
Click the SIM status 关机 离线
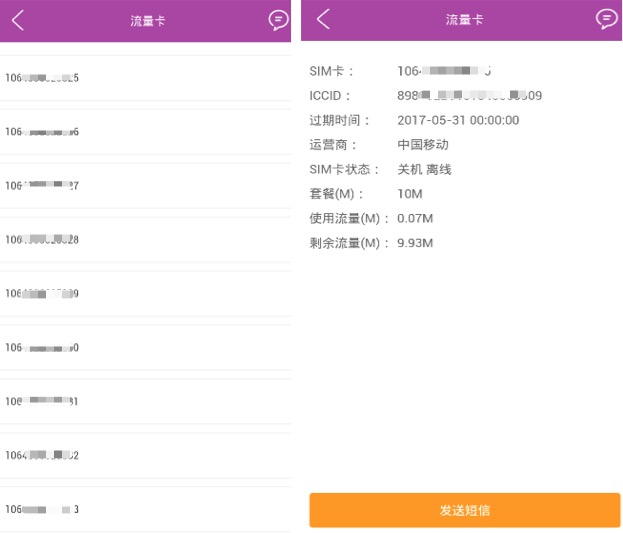point(424,170)
